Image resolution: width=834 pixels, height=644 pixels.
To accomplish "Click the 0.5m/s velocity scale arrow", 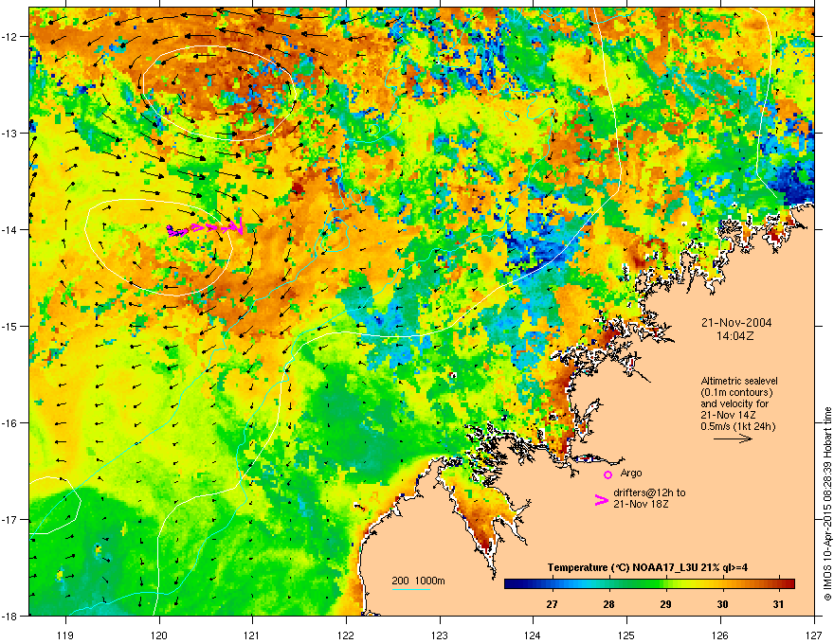I will tap(733, 438).
